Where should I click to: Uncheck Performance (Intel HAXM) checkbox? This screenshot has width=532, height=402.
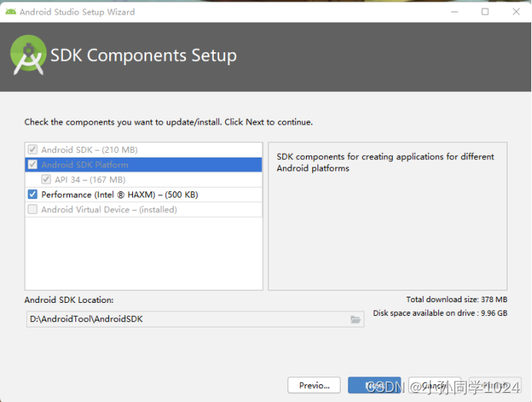(32, 194)
